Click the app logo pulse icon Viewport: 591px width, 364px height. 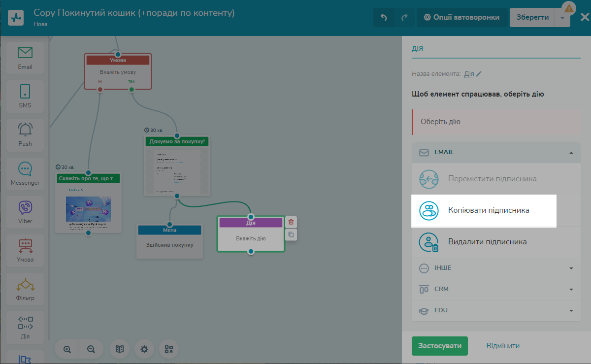[15, 17]
